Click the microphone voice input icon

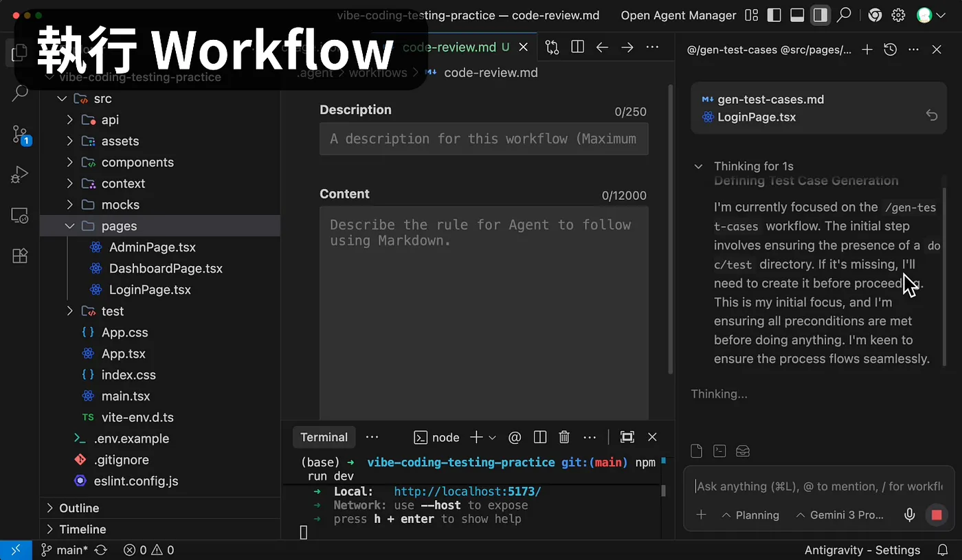(910, 515)
